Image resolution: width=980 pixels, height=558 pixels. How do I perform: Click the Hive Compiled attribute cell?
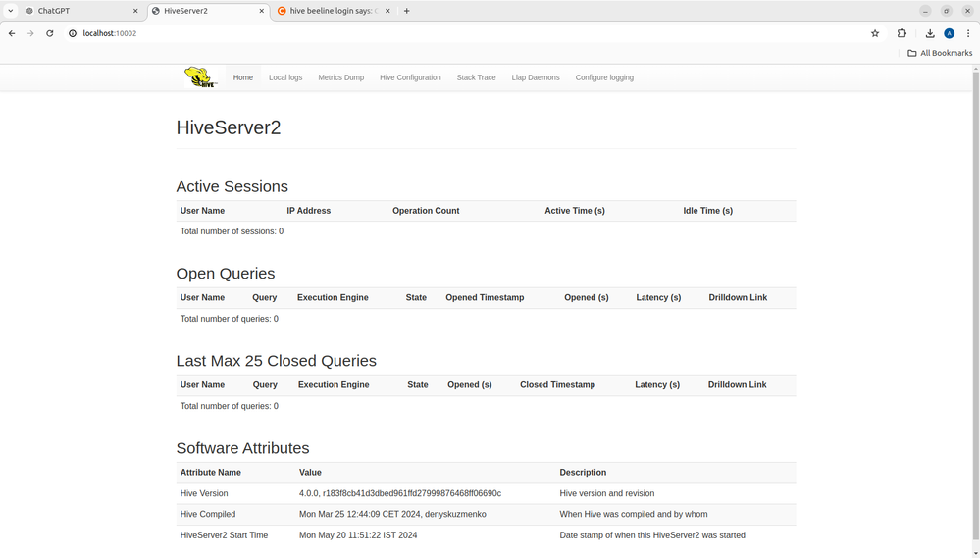[x=208, y=514]
